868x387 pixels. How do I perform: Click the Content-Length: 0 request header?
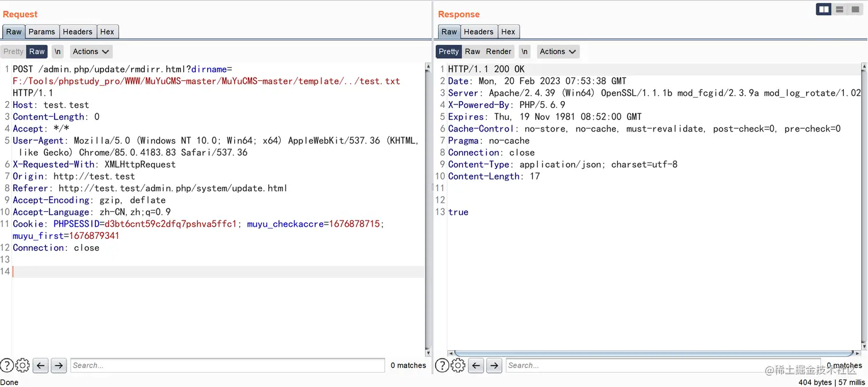[56, 117]
